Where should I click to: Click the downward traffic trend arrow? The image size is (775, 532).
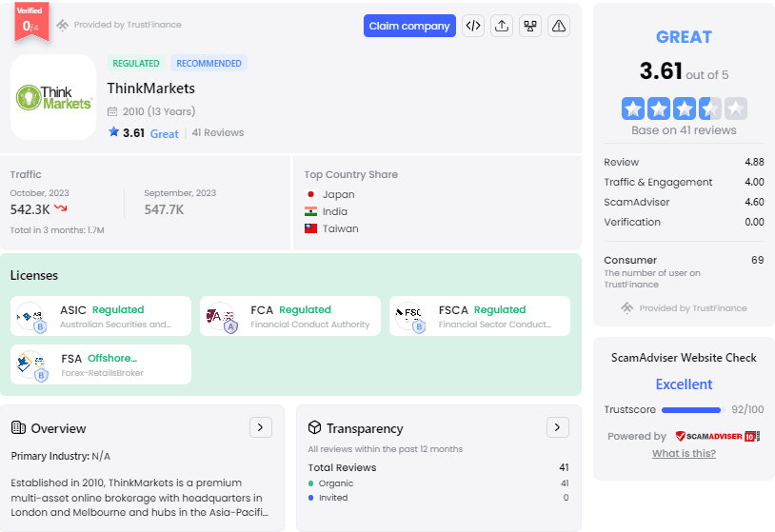(x=60, y=208)
